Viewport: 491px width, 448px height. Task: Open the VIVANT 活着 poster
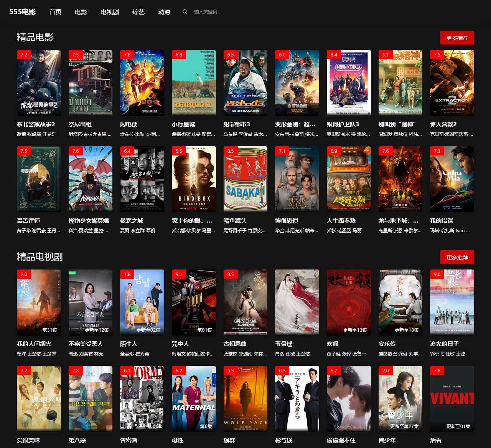(452, 399)
